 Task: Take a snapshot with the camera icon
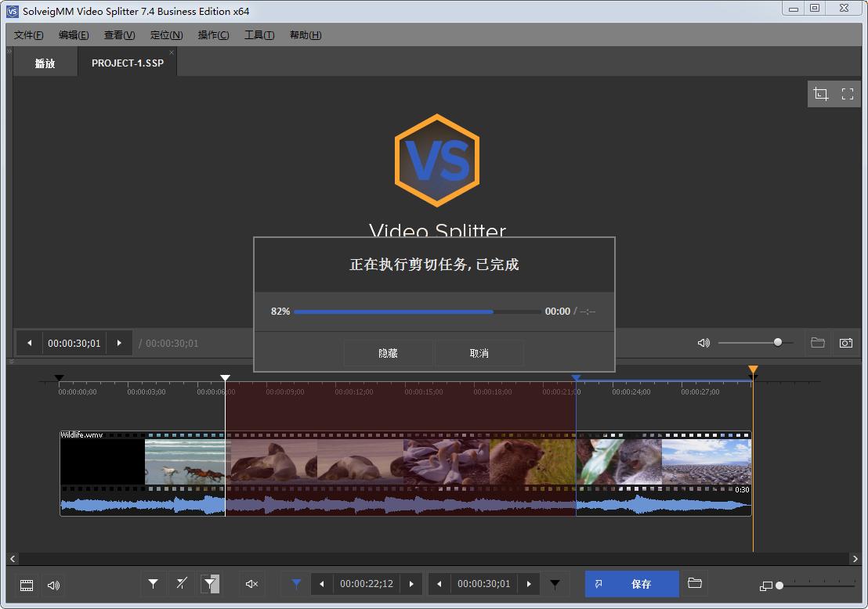(x=845, y=343)
